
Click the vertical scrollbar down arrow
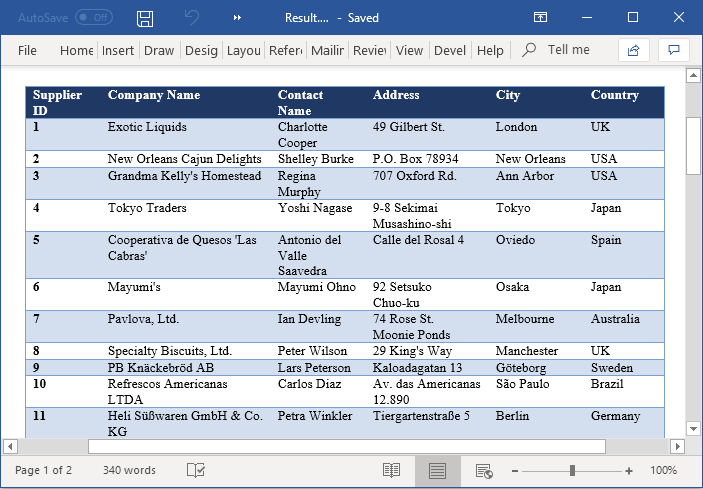[x=692, y=428]
